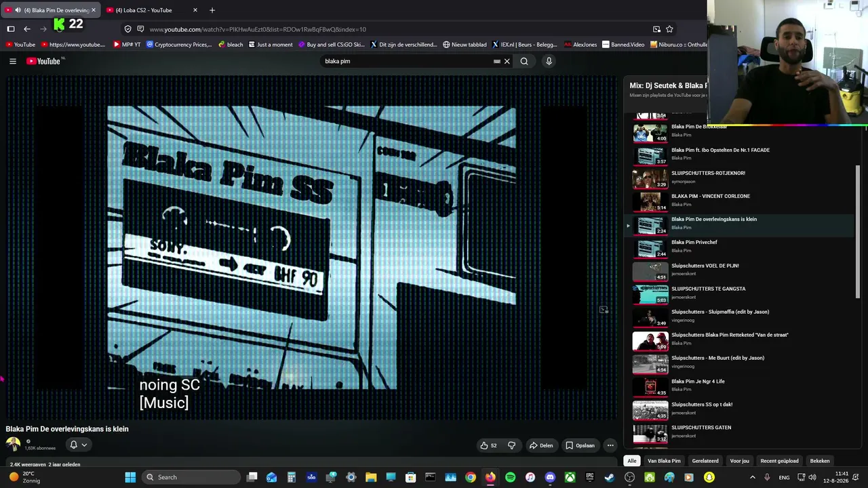Open Discord from the taskbar
868x488 pixels.
click(550, 477)
